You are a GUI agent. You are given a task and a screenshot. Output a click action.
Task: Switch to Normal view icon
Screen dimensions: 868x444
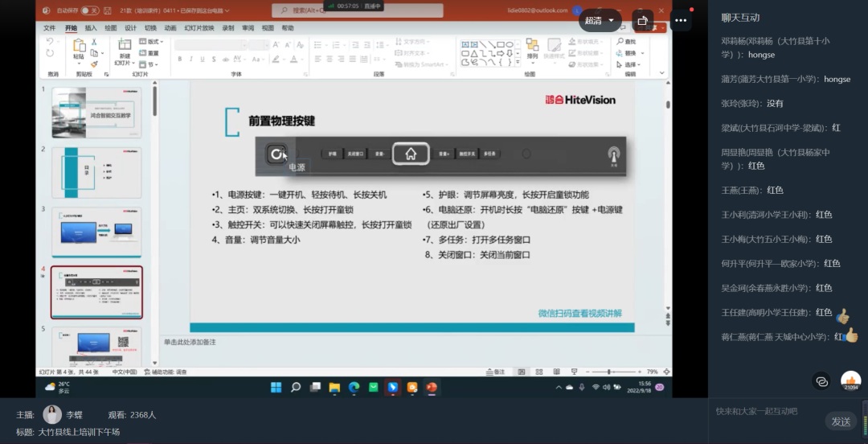pos(522,372)
